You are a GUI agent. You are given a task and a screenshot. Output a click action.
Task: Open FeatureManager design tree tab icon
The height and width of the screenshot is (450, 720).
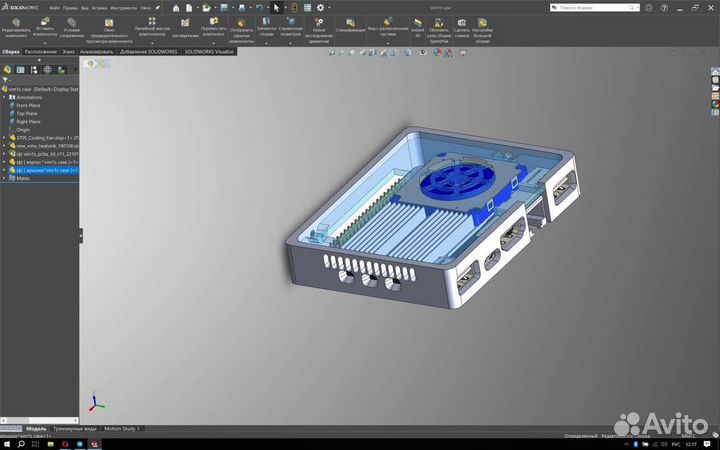7,69
